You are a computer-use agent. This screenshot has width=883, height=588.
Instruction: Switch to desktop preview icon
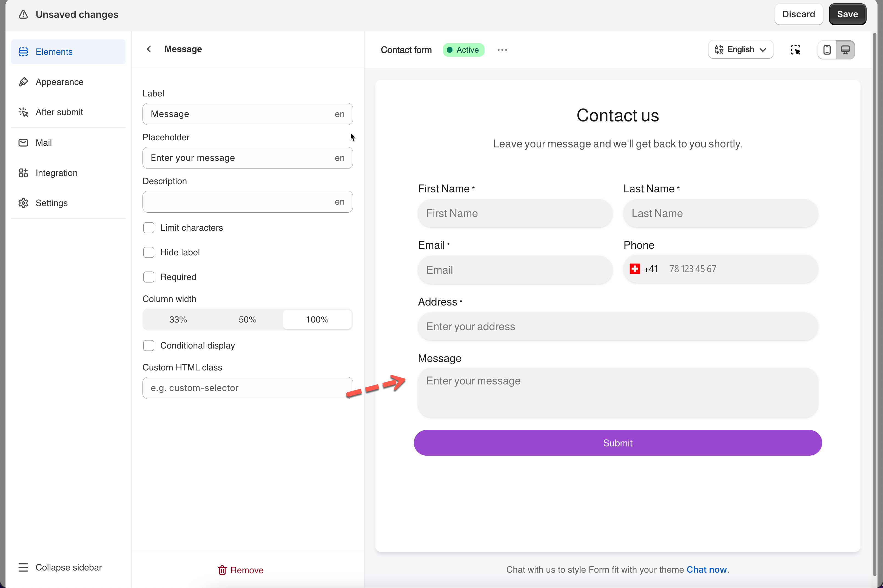coord(845,50)
